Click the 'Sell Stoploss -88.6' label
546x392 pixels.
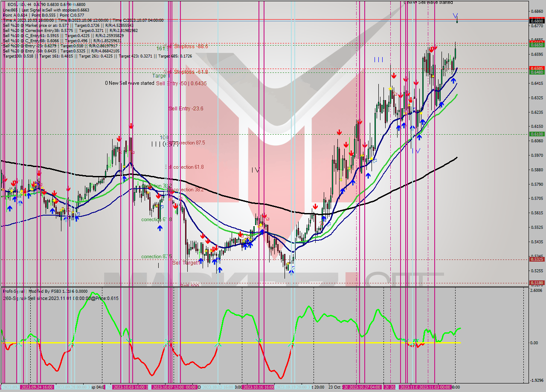(x=186, y=46)
